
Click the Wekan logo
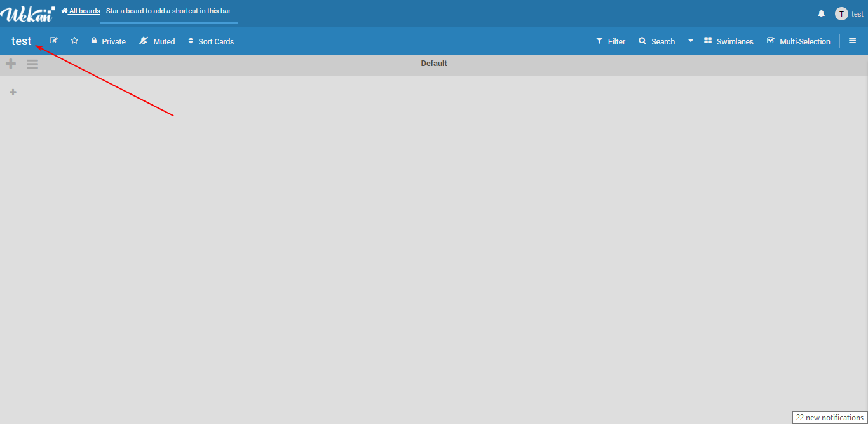[27, 13]
